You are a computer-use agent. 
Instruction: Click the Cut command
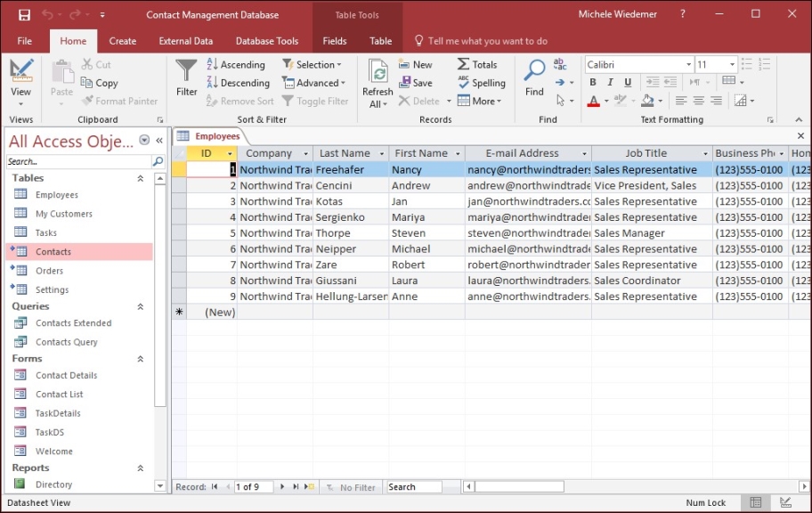[96, 64]
